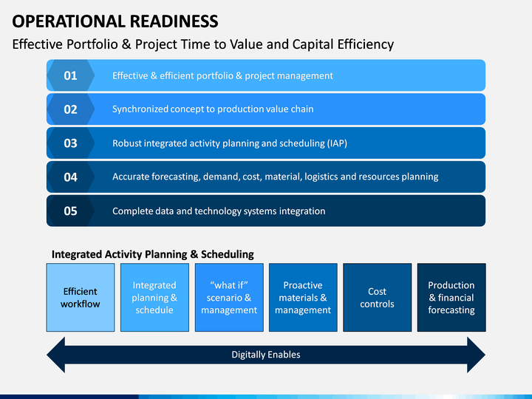
Task: Click the '04' hexagon badge
Action: tap(71, 177)
